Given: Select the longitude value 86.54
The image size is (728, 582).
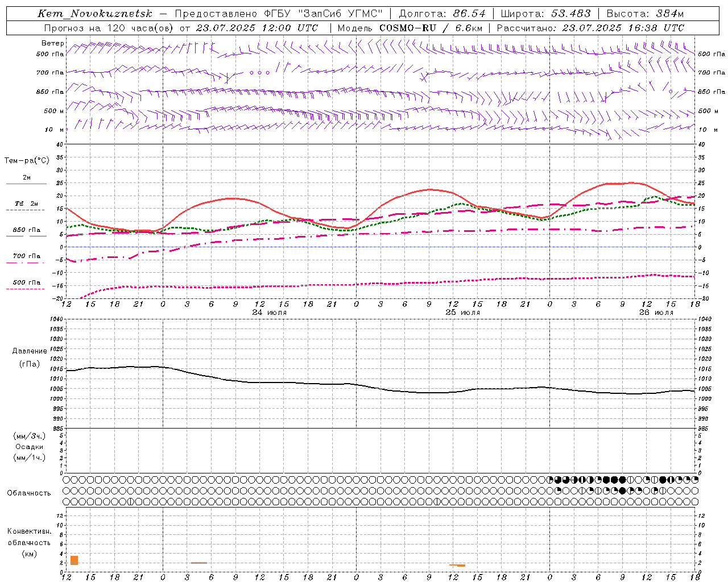Looking at the screenshot, I should [469, 14].
